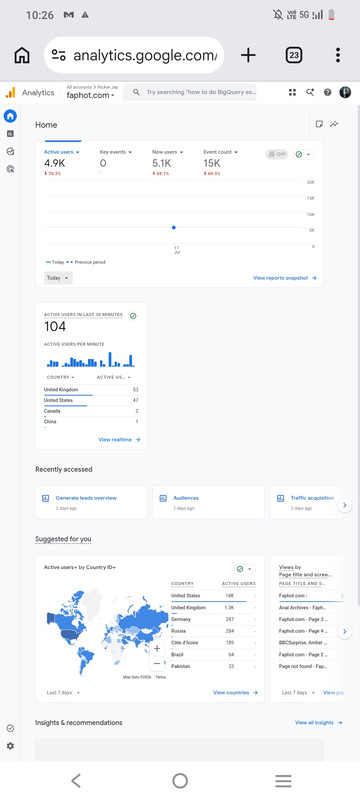Screen dimensions: 360x800
Task: Click the sidebar icon above the gear
Action: tap(10, 728)
